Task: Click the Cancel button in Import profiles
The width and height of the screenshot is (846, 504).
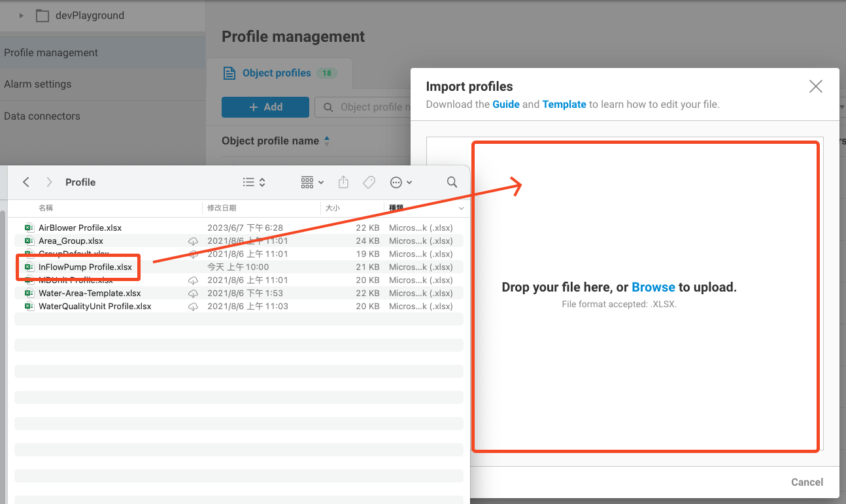Action: click(807, 482)
